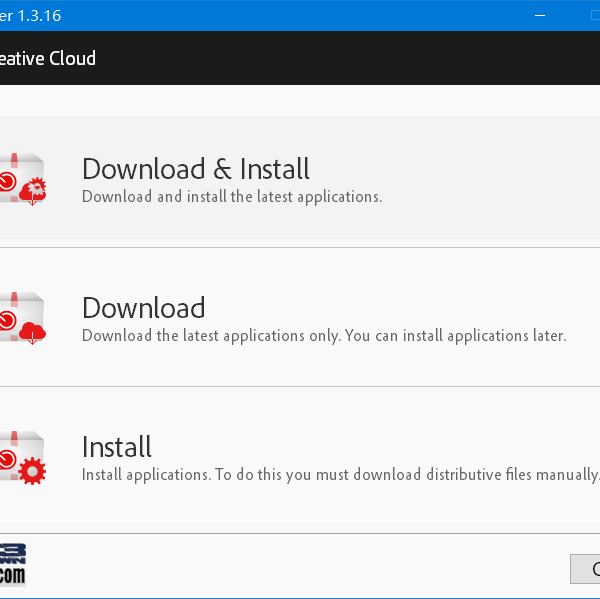Image resolution: width=600 pixels, height=599 pixels.
Task: Click the Install gear package icon
Action: (x=22, y=457)
